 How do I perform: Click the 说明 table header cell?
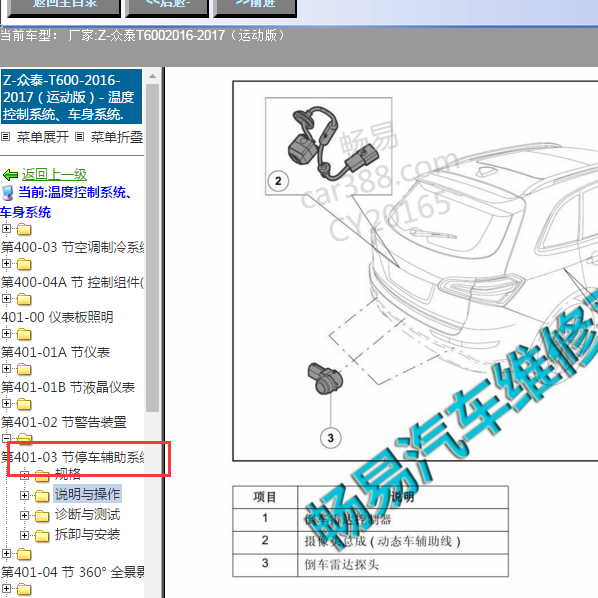[403, 497]
